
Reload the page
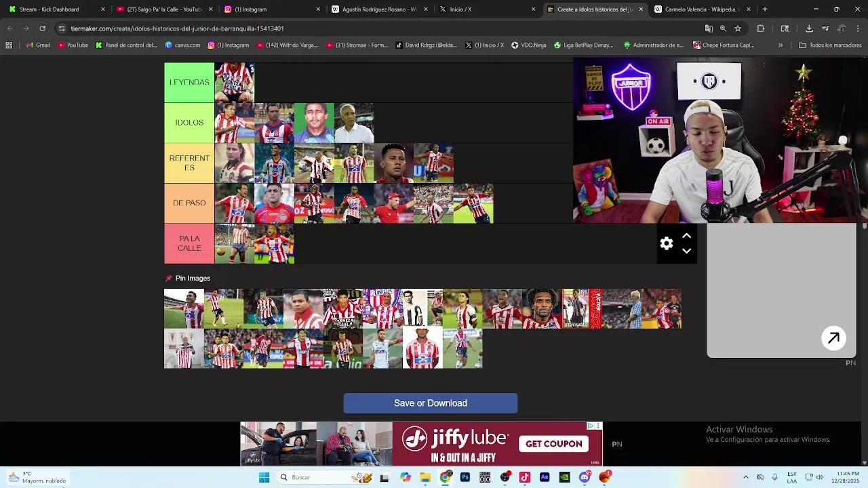click(x=42, y=28)
